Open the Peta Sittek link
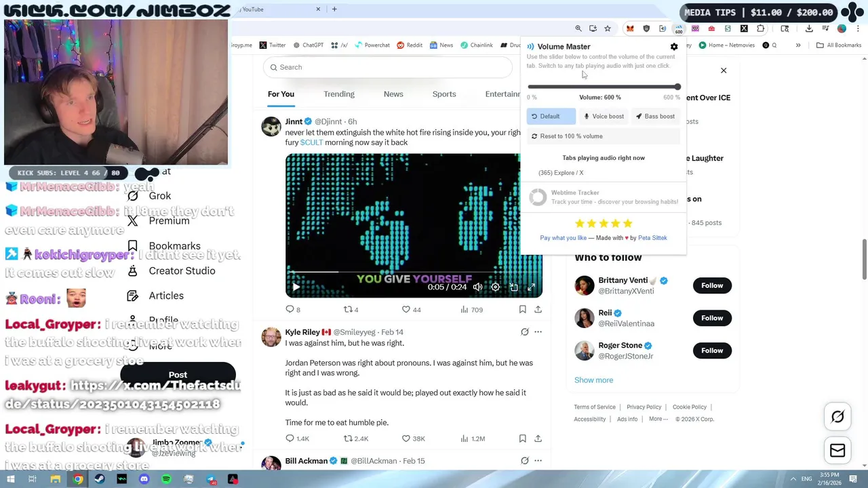Screen dimensions: 868x488 (652, 238)
